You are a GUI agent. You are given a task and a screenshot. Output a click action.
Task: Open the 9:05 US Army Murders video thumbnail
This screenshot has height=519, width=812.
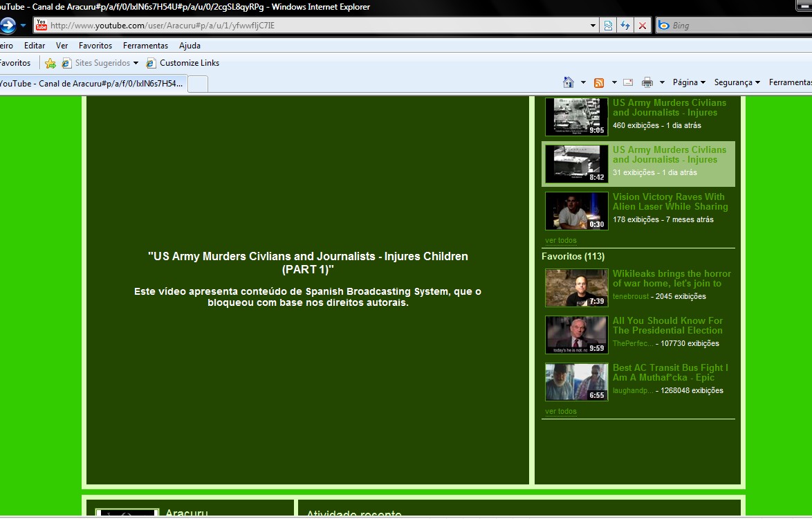click(x=576, y=117)
